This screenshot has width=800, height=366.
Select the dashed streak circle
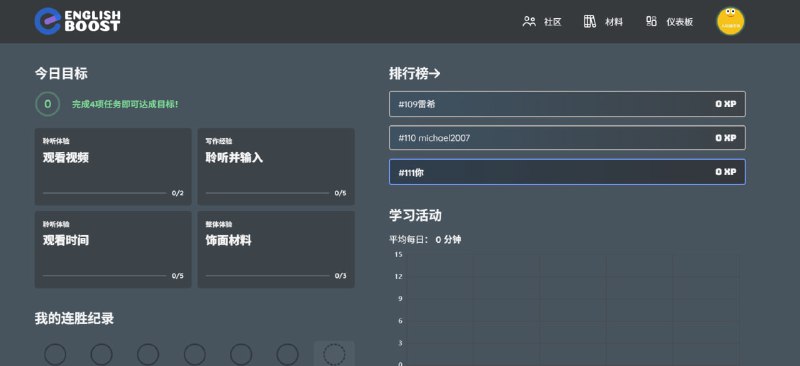point(334,354)
